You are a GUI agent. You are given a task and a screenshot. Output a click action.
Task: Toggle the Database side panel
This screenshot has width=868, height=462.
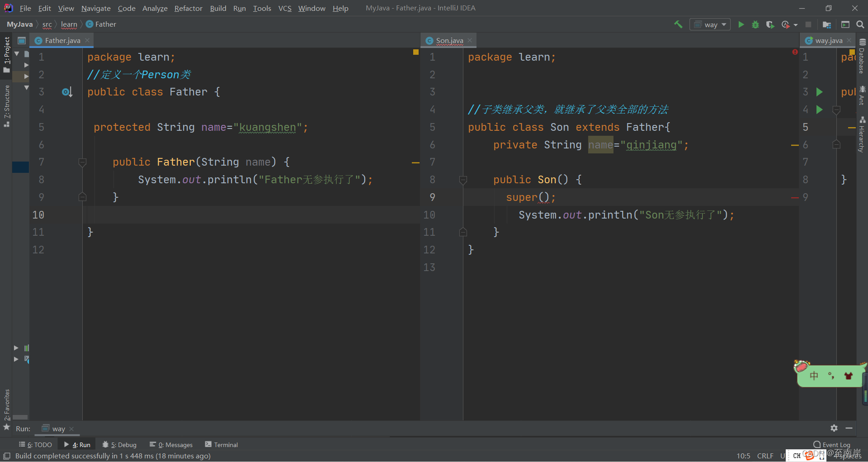[x=862, y=55]
